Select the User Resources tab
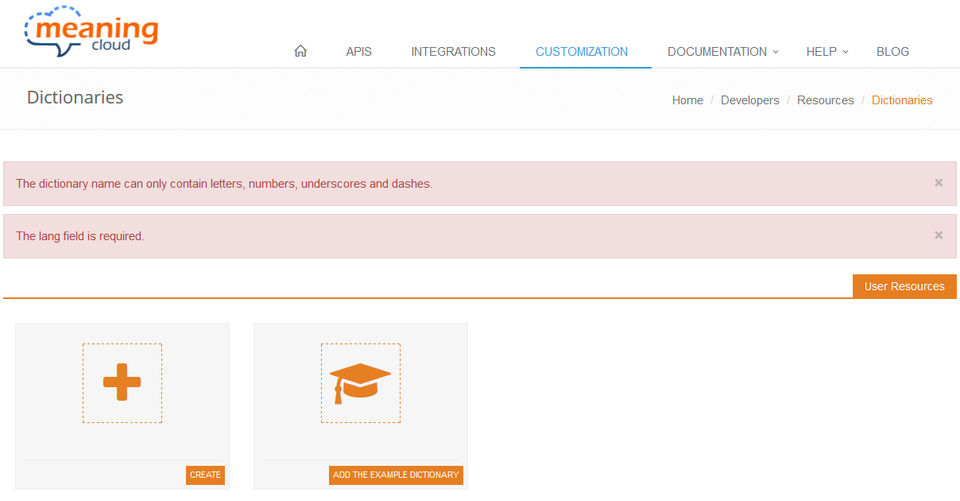Screen dimensions: 960x501 pyautogui.click(x=904, y=286)
